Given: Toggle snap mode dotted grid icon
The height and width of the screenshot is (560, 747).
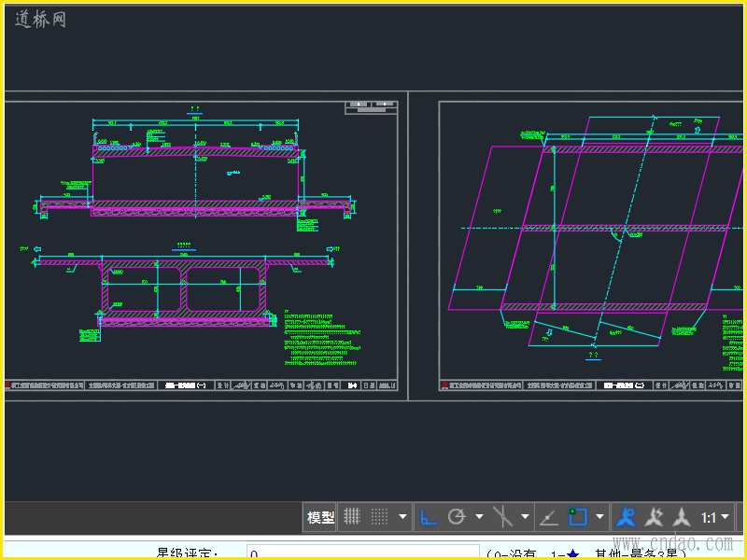Looking at the screenshot, I should pyautogui.click(x=380, y=516).
